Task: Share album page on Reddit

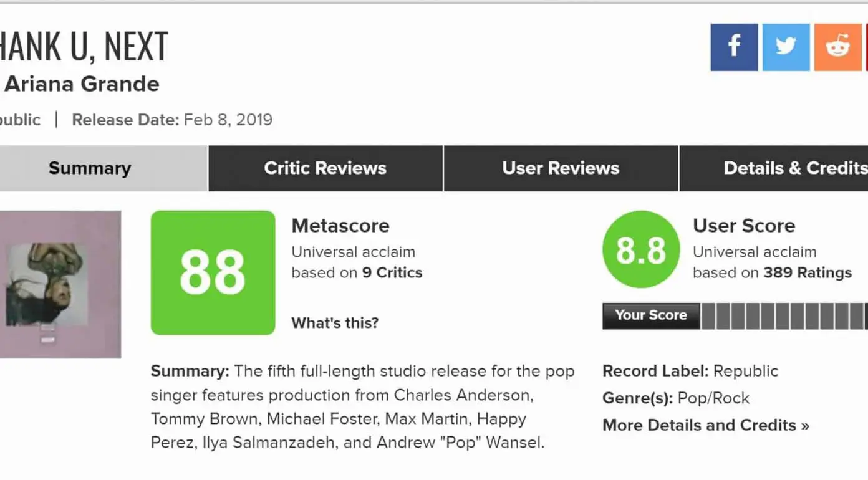Action: (837, 47)
